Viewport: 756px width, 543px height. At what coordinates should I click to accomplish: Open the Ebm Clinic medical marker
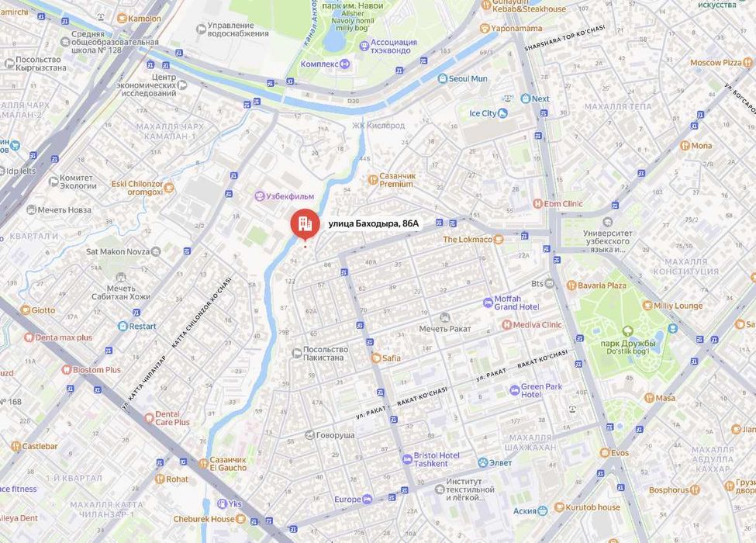pos(537,204)
